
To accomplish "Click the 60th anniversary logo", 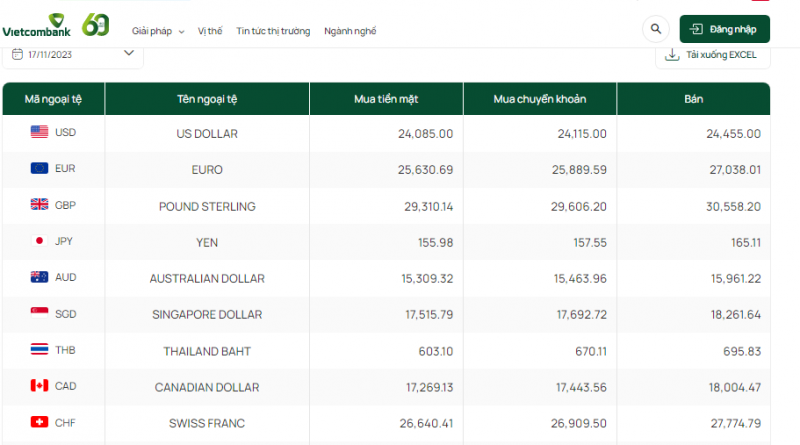I will (x=96, y=24).
